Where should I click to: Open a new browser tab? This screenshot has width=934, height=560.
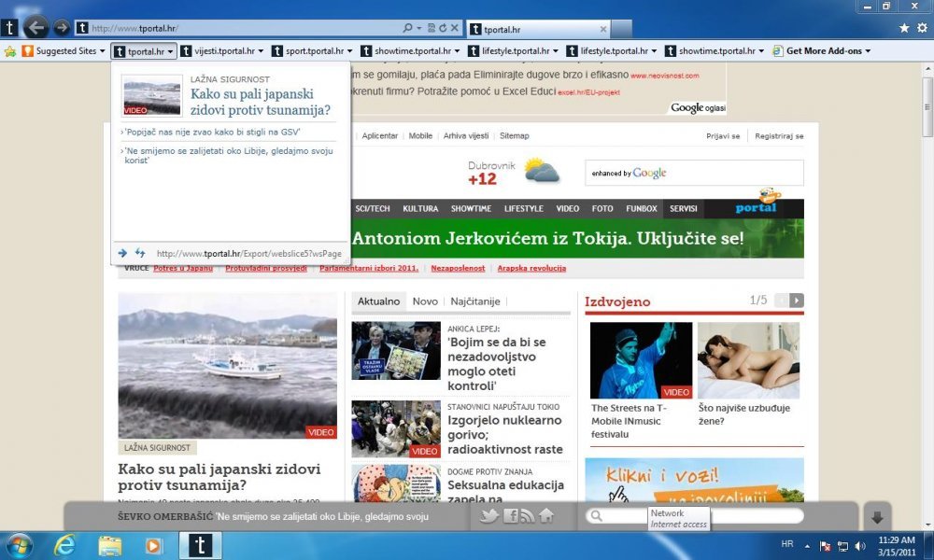[x=621, y=29]
